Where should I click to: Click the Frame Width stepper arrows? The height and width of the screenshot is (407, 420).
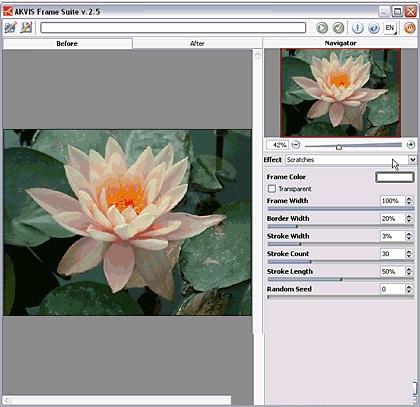tap(409, 201)
